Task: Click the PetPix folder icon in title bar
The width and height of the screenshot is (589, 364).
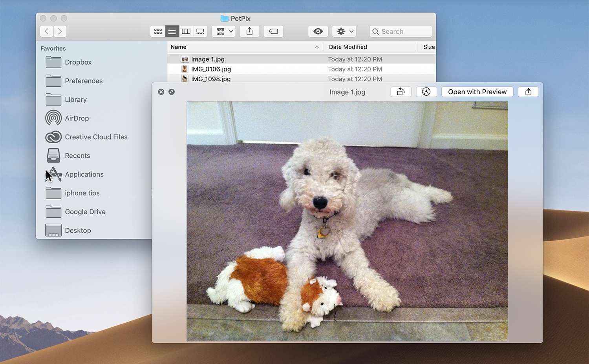Action: (225, 18)
